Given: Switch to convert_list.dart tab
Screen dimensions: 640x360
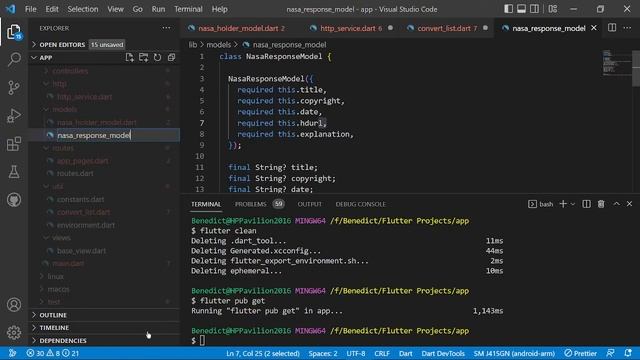Looking at the screenshot, I should [x=447, y=28].
